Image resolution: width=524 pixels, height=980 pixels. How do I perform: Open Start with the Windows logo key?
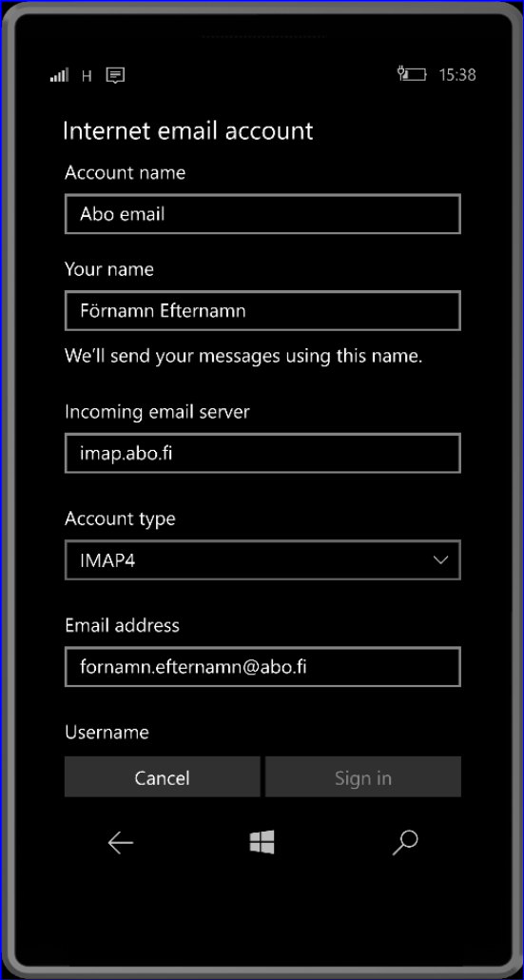click(x=262, y=843)
